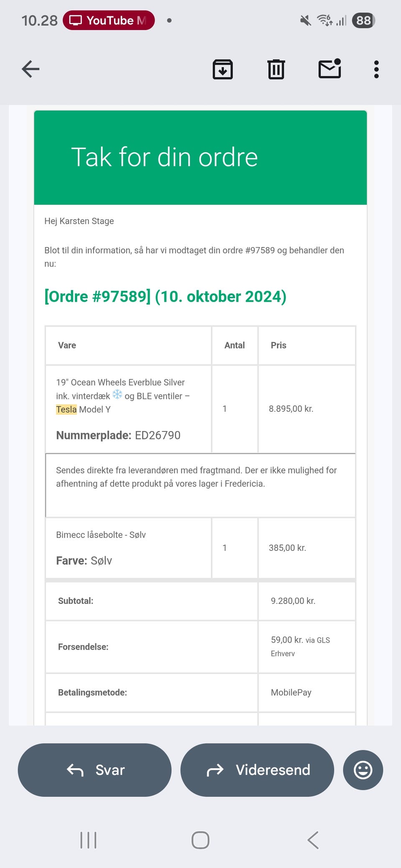
Task: Tap the Wi-Fi status icon
Action: (x=325, y=20)
